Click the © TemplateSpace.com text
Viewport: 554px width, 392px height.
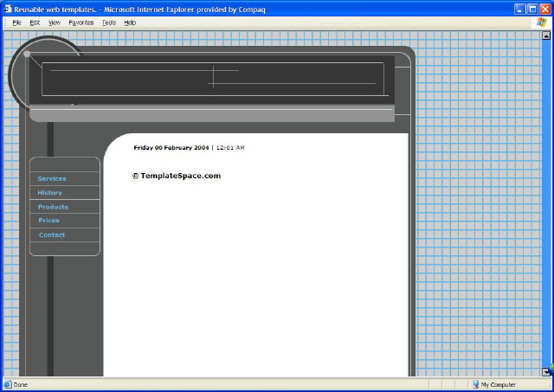coord(177,176)
